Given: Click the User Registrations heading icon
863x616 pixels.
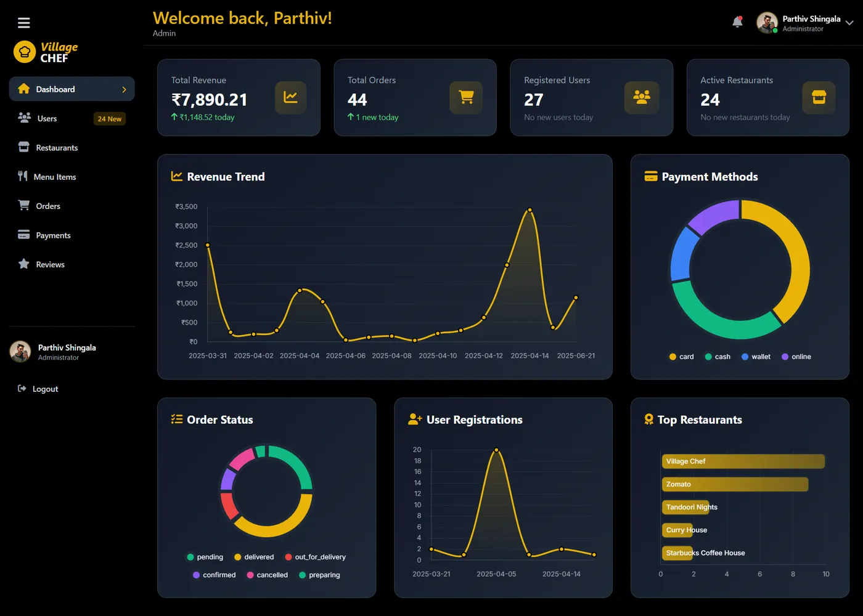Looking at the screenshot, I should pyautogui.click(x=415, y=419).
